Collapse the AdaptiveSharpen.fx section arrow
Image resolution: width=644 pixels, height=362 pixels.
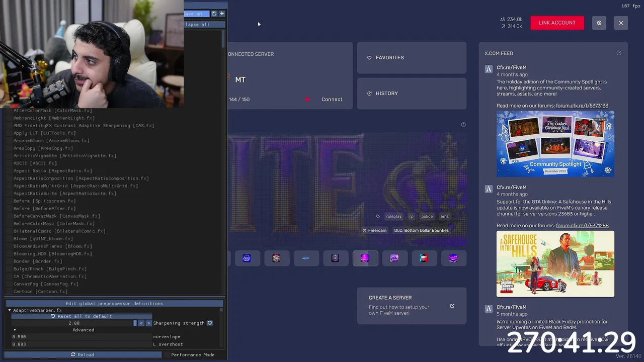[9, 310]
